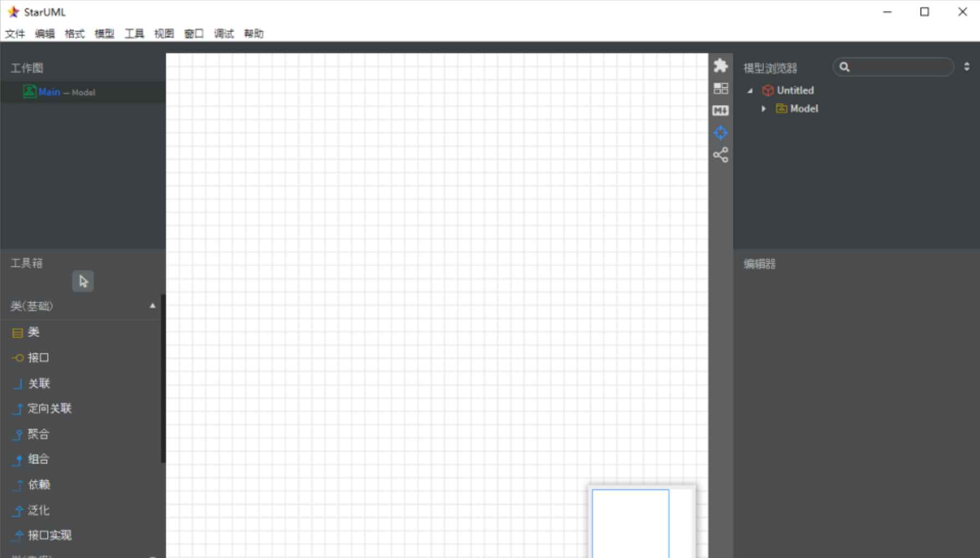Collapse the 类(基础) toolbox section
Viewport: 980px width, 558px height.
click(152, 305)
